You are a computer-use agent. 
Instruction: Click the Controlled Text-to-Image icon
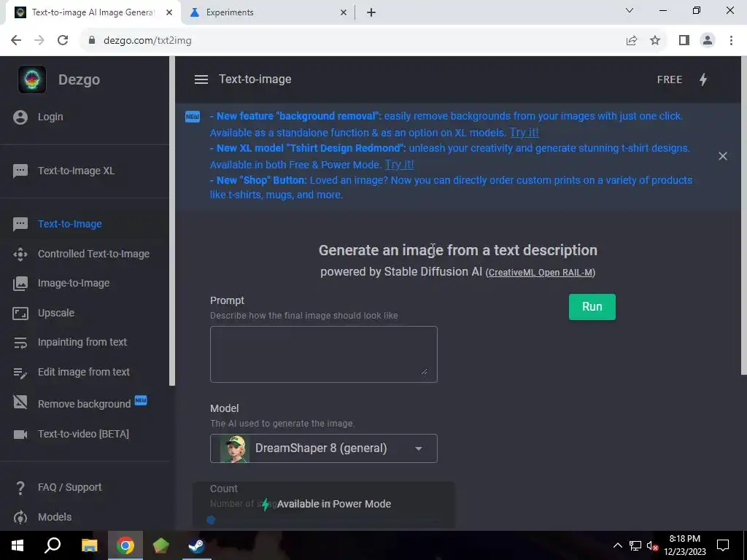point(20,254)
